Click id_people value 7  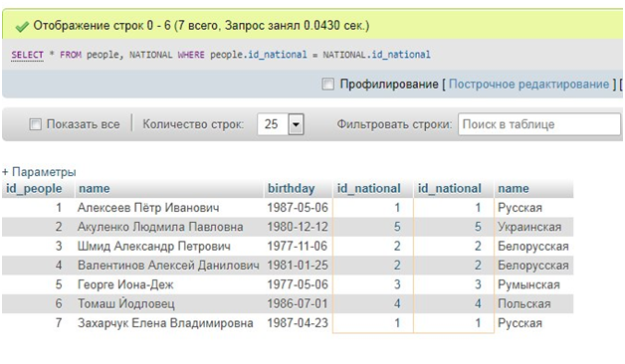pos(59,322)
